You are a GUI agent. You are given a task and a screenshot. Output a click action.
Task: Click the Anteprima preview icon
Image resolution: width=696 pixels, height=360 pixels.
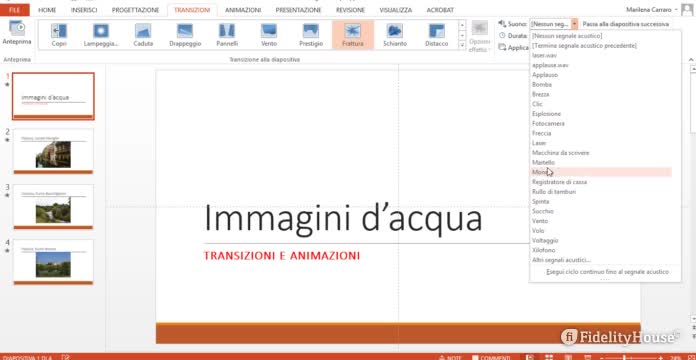coord(16,32)
